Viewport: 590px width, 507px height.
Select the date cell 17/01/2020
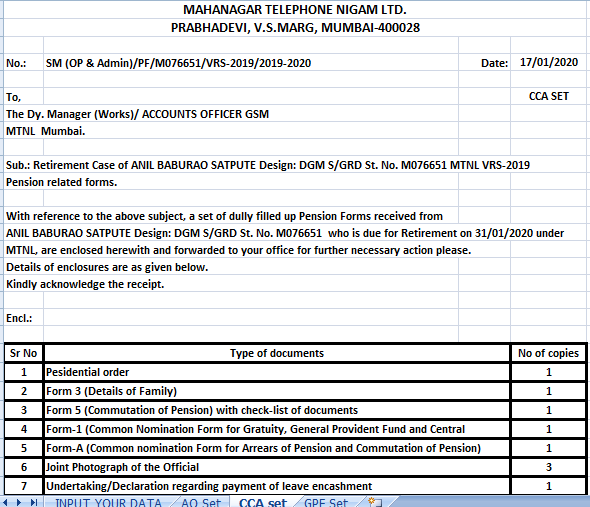pos(549,62)
